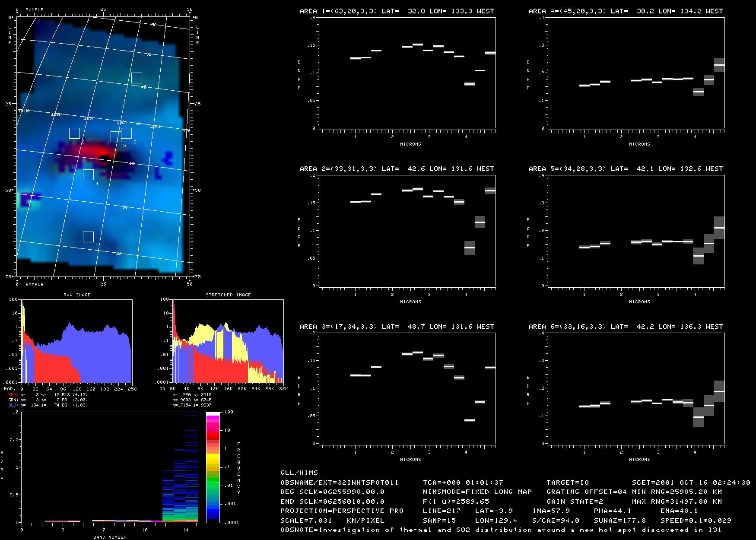This screenshot has height=540, width=756.
Task: Click the 'MIN RNG=25985.20 KM' text
Action: click(677, 492)
